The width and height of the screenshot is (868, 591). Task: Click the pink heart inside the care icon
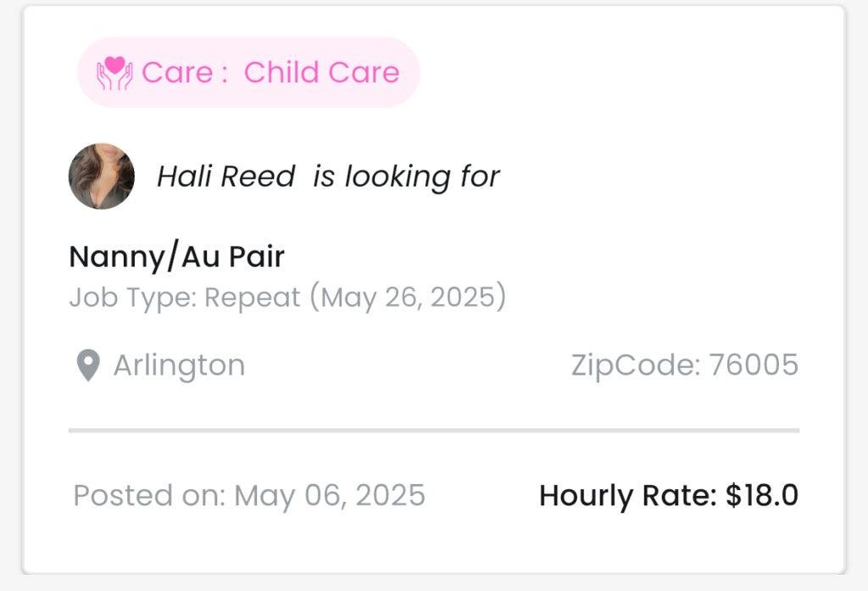coord(114,64)
